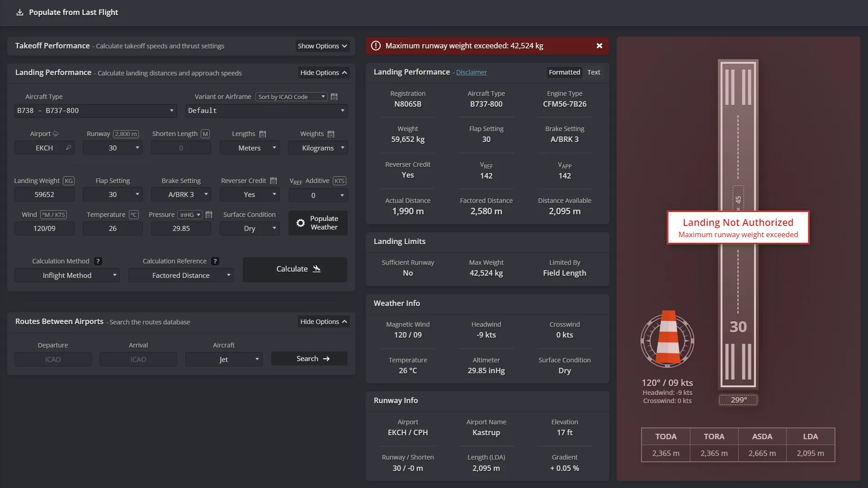The width and height of the screenshot is (868, 488).
Task: Click the warning icon on the weight exceeded banner
Action: pyautogui.click(x=376, y=46)
